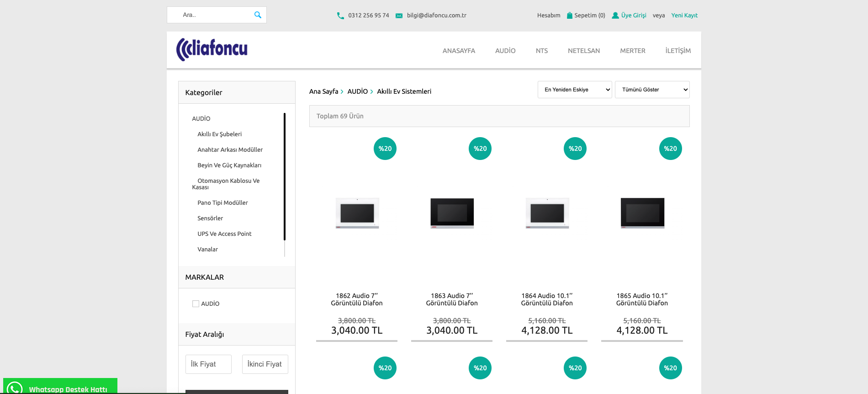
Task: Open the Whatsapp Destek Hattı button
Action: [60, 387]
